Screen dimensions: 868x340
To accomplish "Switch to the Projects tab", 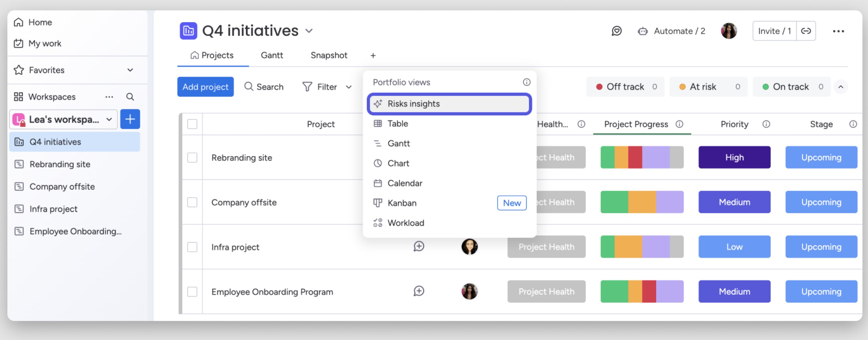I will point(212,55).
